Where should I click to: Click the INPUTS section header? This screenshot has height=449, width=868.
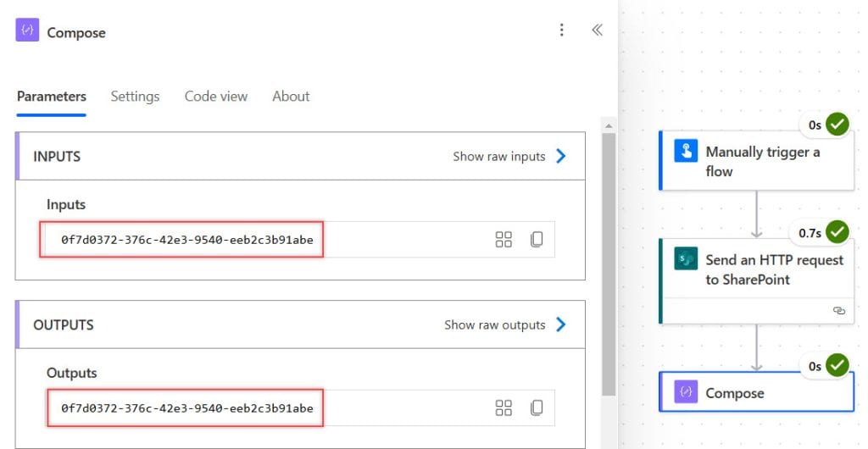click(301, 156)
